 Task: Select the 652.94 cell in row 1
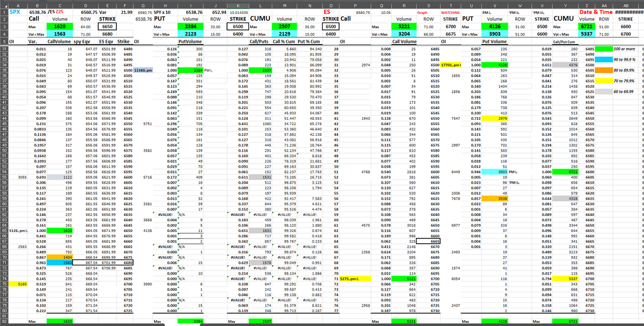point(216,11)
